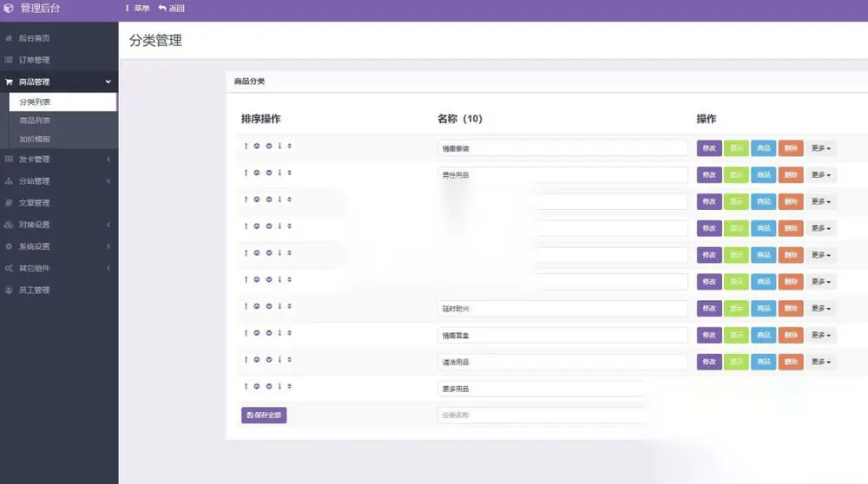This screenshot has width=868, height=484.
Task: Move 情趣套装 down one position
Action: pyautogui.click(x=269, y=146)
